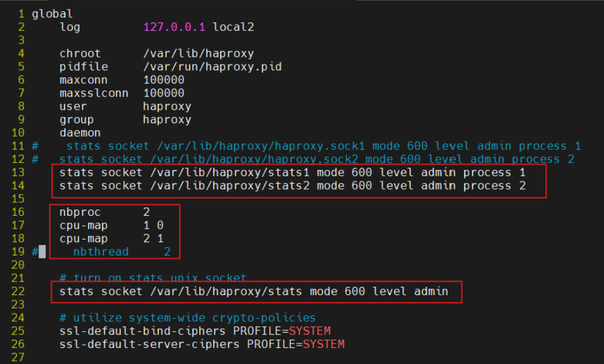The image size is (604, 364).
Task: Click the commented haproxy.sock2 path
Action: click(x=253, y=159)
